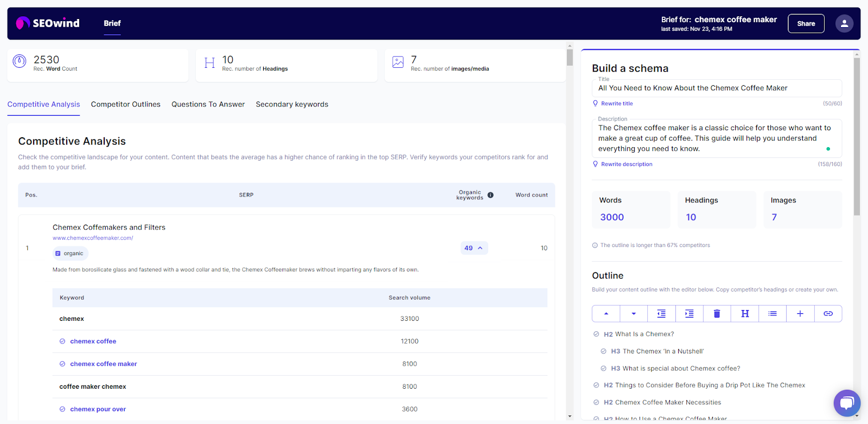Click the Headings value 10 in schema
This screenshot has width=868, height=424.
691,217
